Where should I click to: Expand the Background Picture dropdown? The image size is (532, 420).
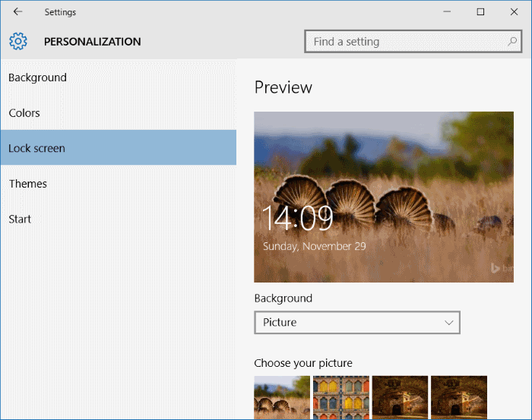click(x=357, y=322)
